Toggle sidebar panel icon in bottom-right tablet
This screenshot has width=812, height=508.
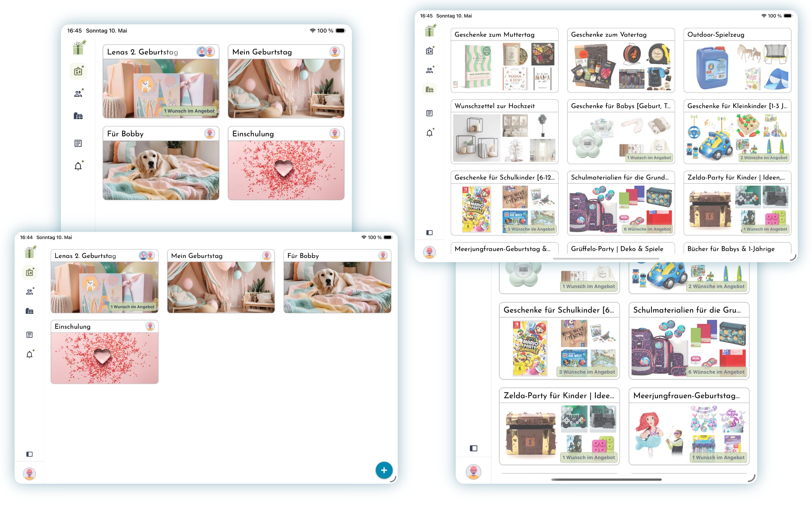pos(473,448)
